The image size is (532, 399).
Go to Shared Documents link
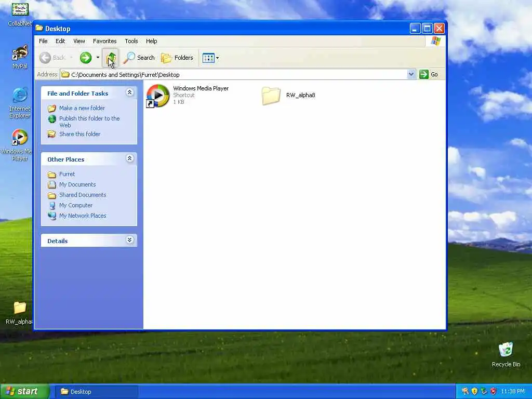(x=83, y=195)
